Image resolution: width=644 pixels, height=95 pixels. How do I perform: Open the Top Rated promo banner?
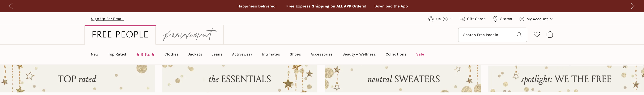pyautogui.click(x=77, y=79)
